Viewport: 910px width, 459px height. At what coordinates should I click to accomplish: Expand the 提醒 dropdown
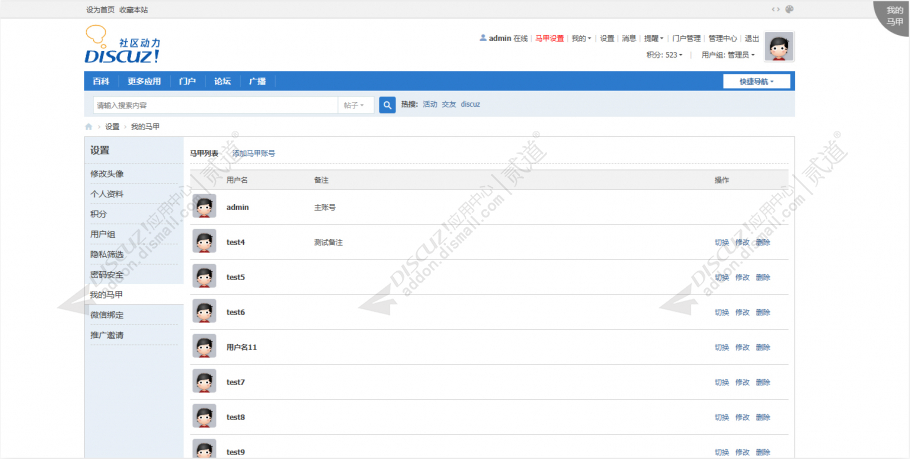[653, 38]
